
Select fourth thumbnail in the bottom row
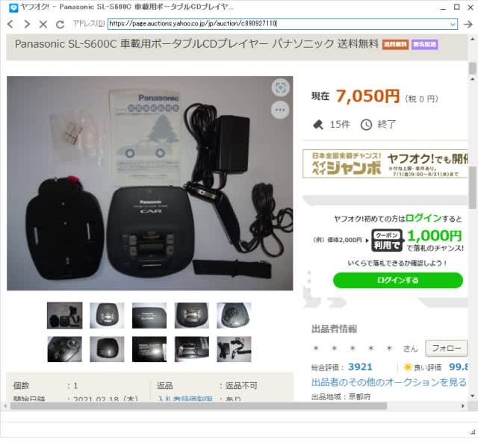[192, 349]
